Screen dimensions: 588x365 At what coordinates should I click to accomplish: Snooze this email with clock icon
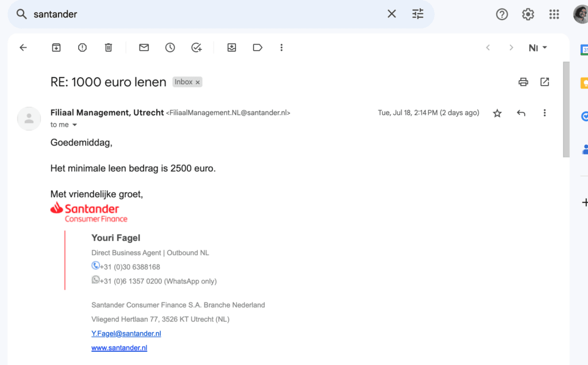[x=170, y=48]
